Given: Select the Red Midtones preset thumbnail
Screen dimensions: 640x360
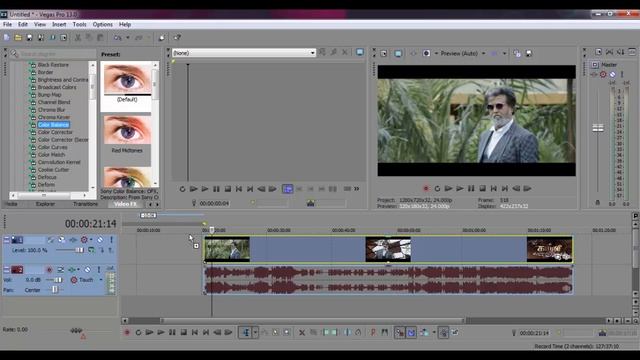Looking at the screenshot, I should coord(127,130).
